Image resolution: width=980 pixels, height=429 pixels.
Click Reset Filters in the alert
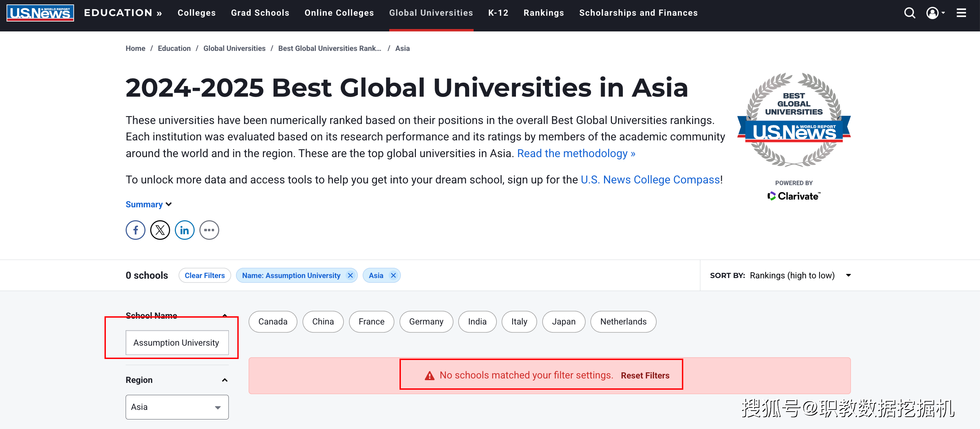645,375
